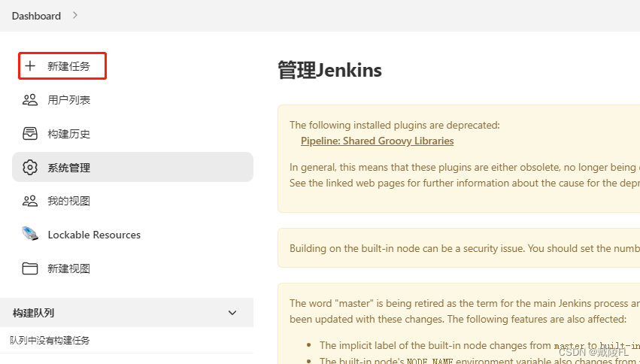Open 用户列表 in the sidebar

(x=68, y=100)
